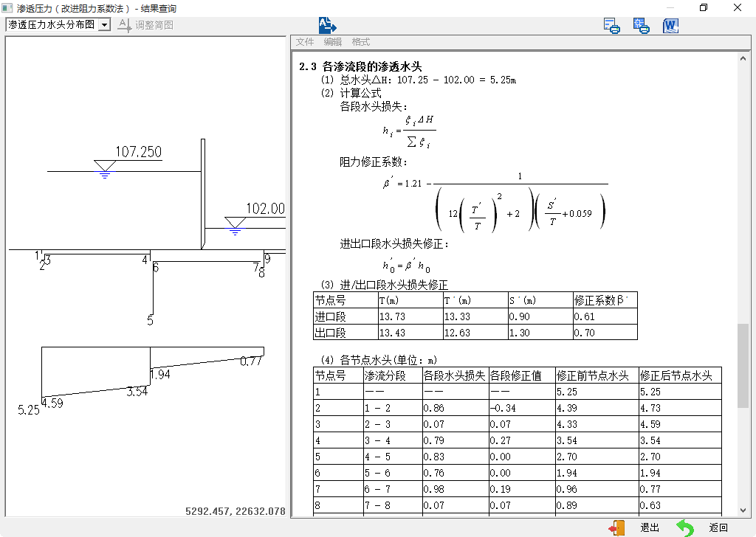Screen dimensions: 756x537
Task: Click the 102.00 downstream water level label
Action: tap(265, 209)
